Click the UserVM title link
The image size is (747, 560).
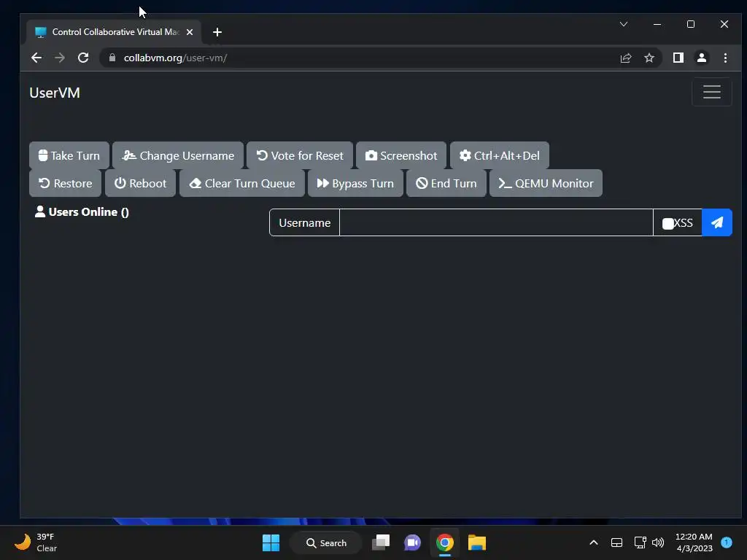tap(55, 93)
